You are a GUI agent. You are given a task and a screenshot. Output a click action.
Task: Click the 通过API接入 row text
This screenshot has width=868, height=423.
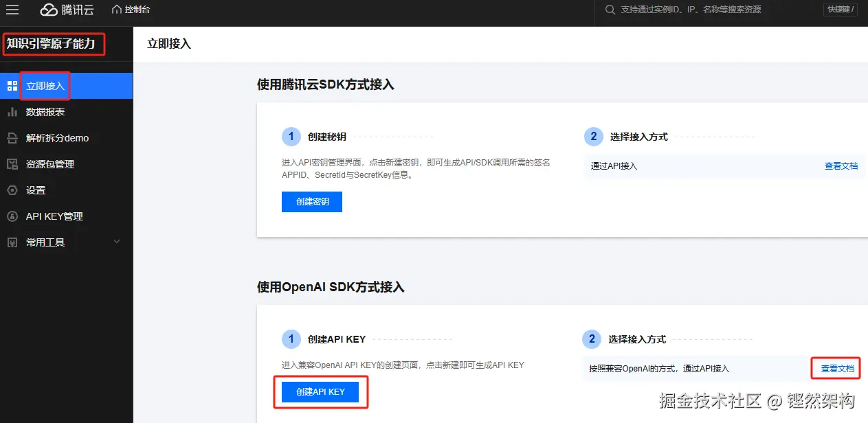coord(614,166)
